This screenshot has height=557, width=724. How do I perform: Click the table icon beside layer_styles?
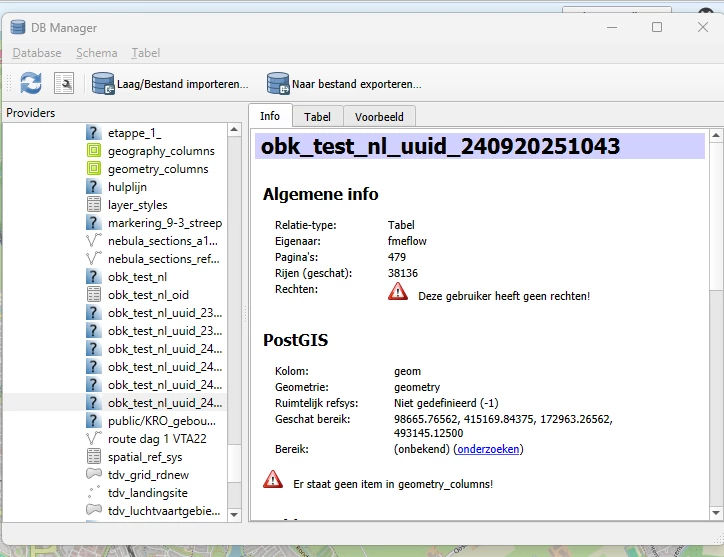coord(94,205)
